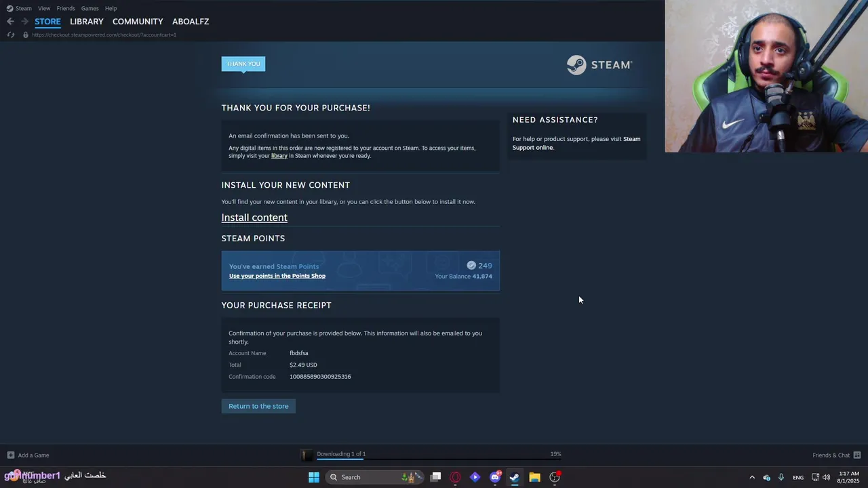
Task: Click the large Steam logo in the header
Action: pos(599,65)
